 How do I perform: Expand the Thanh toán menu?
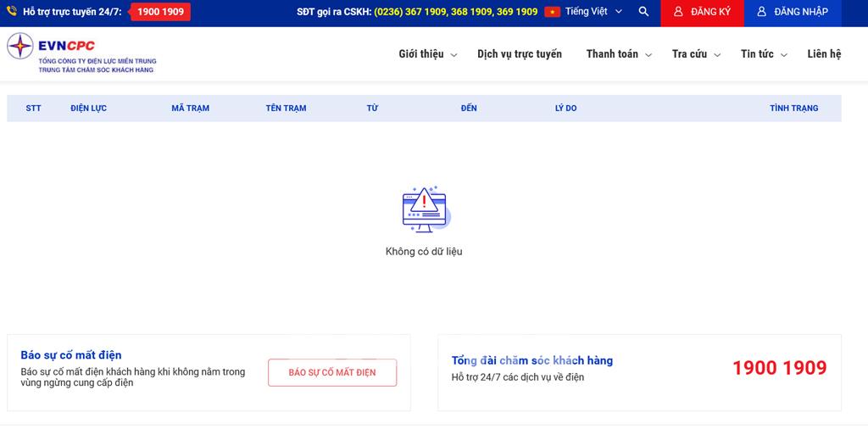pos(618,54)
